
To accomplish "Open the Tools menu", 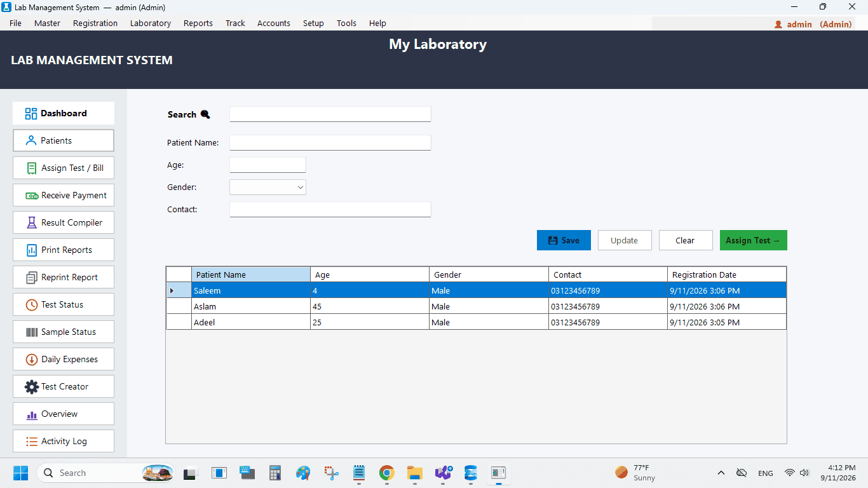I will coord(346,23).
